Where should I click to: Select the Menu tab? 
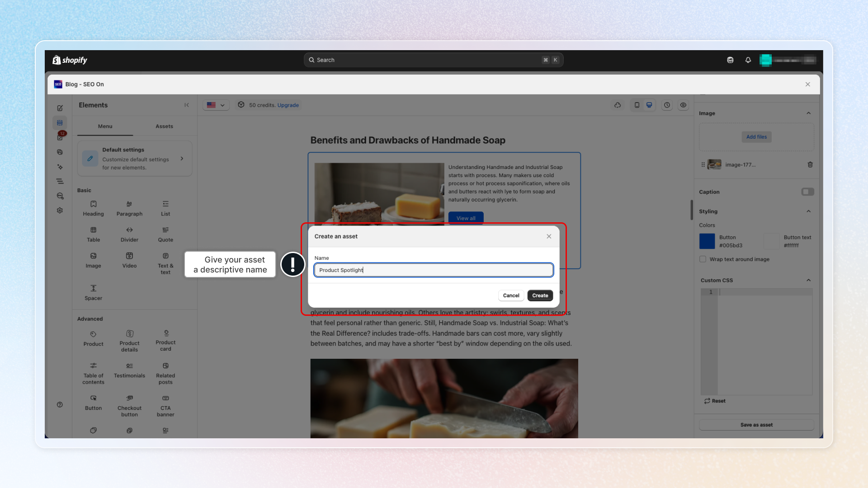tap(105, 127)
